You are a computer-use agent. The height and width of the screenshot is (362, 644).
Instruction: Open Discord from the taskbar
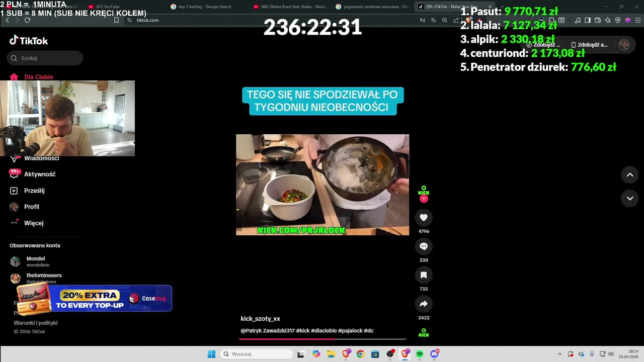(x=435, y=354)
